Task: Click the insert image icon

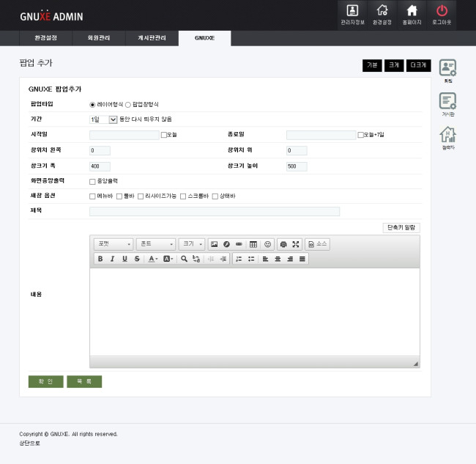Action: pyautogui.click(x=214, y=244)
